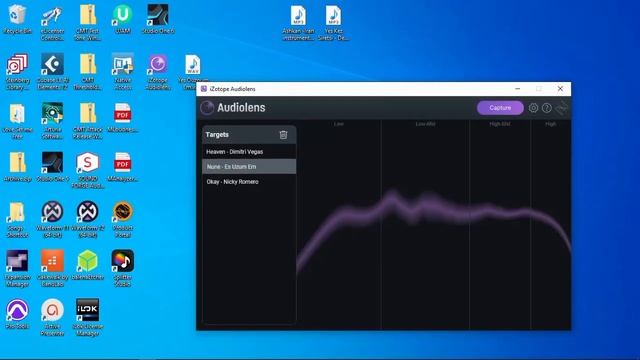Select the Cubase Elements 12 shortcut
Screen dimensions: 640x360
[x=52, y=72]
